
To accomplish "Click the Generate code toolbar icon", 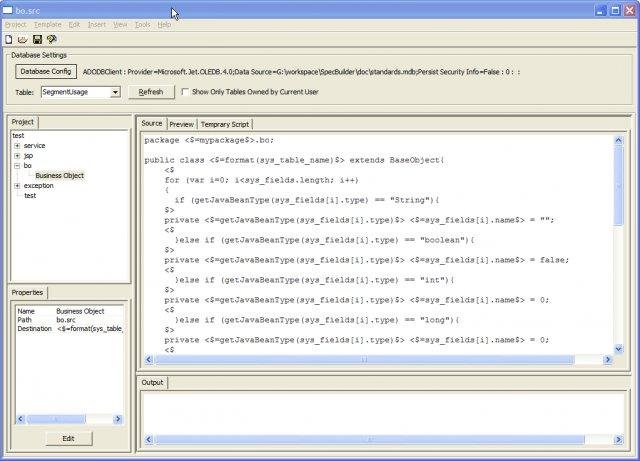I will 51,39.
